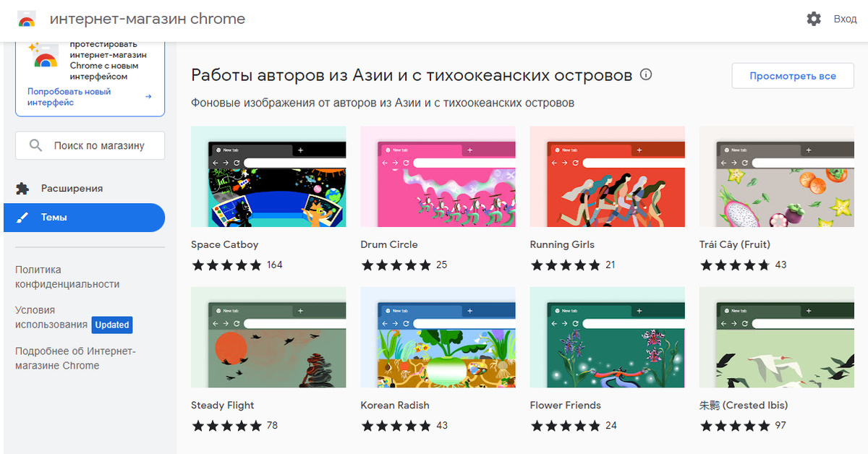Screen dimensions: 868x454
Task: Select the Темы sidebar item
Action: pos(84,217)
